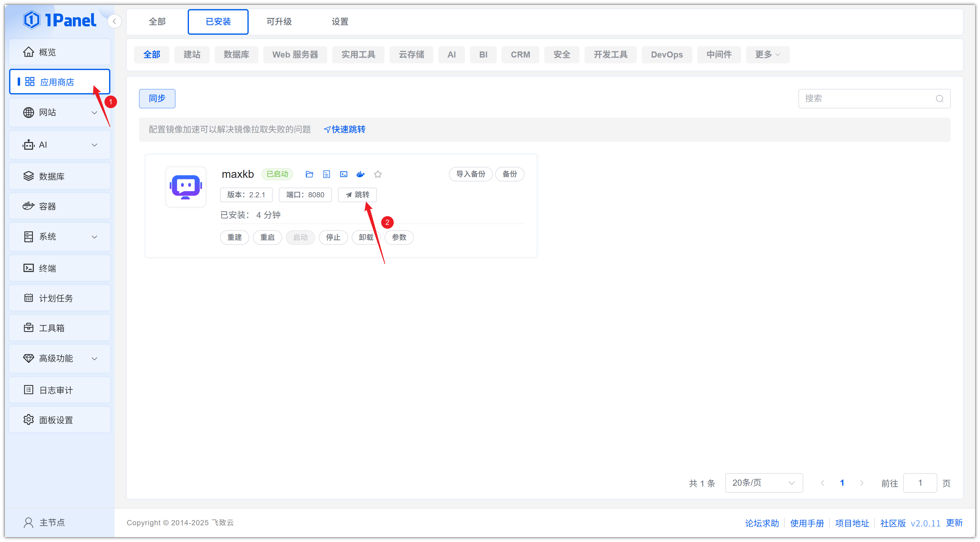The width and height of the screenshot is (980, 542).
Task: Open the 20条/页 page size dropdown
Action: [764, 483]
